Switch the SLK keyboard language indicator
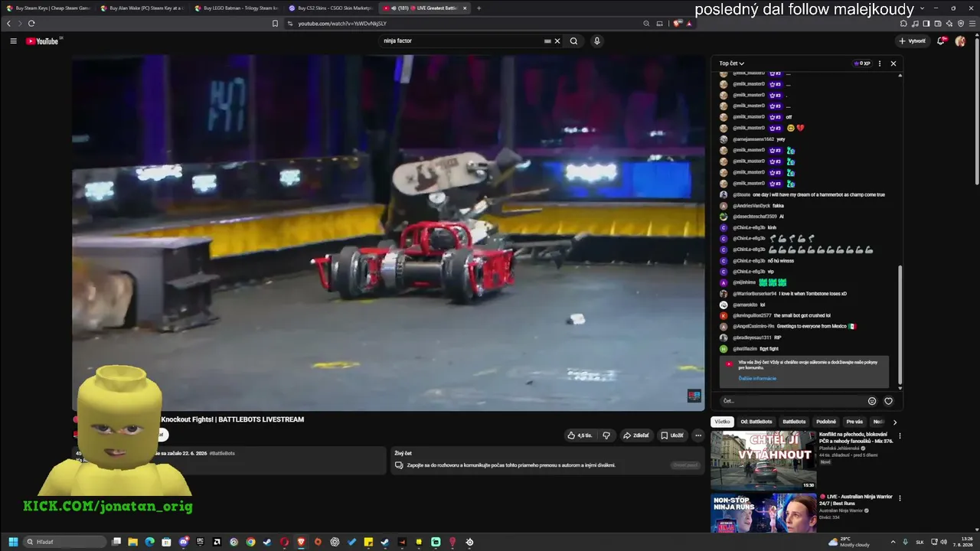Viewport: 980px width, 551px height. tap(920, 542)
